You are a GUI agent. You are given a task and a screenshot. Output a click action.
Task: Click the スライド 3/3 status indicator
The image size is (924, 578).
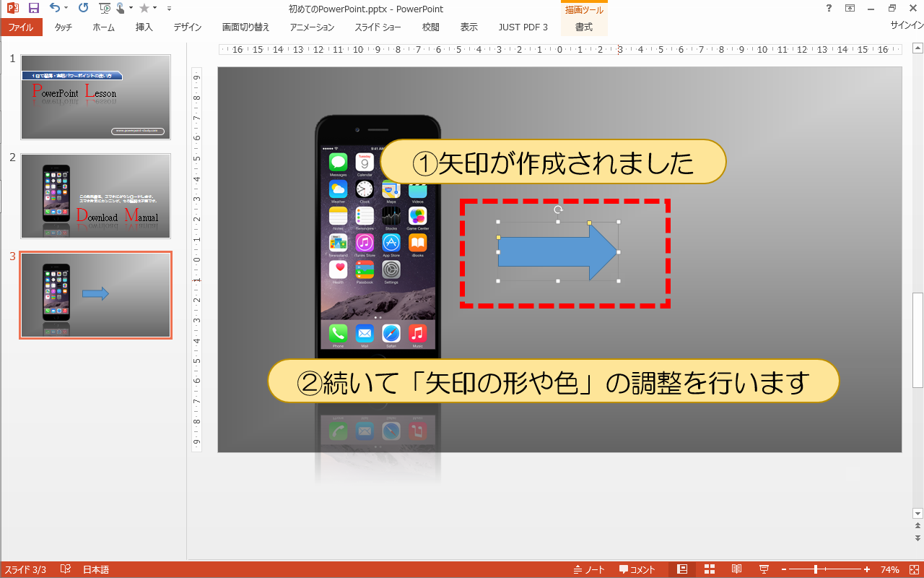(x=25, y=570)
